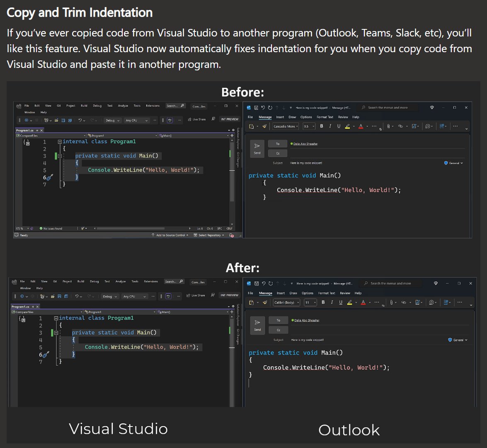Open File menu in Before Visual Studio
This screenshot has width=487, height=448.
point(27,106)
